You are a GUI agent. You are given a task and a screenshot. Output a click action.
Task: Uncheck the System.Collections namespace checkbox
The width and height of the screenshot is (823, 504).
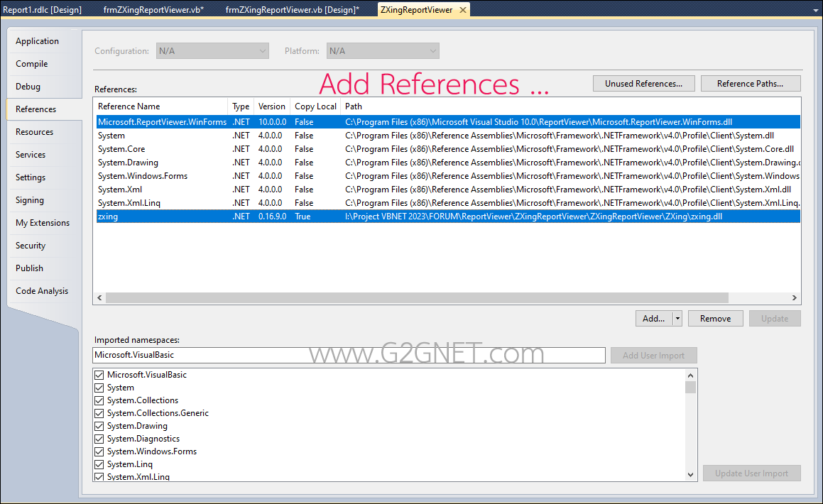pyautogui.click(x=99, y=400)
